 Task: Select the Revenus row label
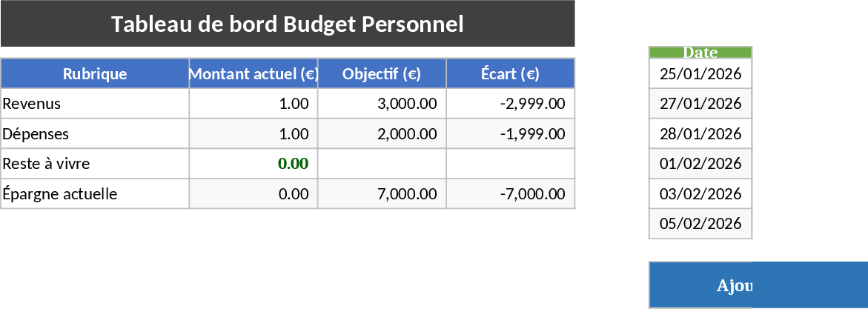95,104
